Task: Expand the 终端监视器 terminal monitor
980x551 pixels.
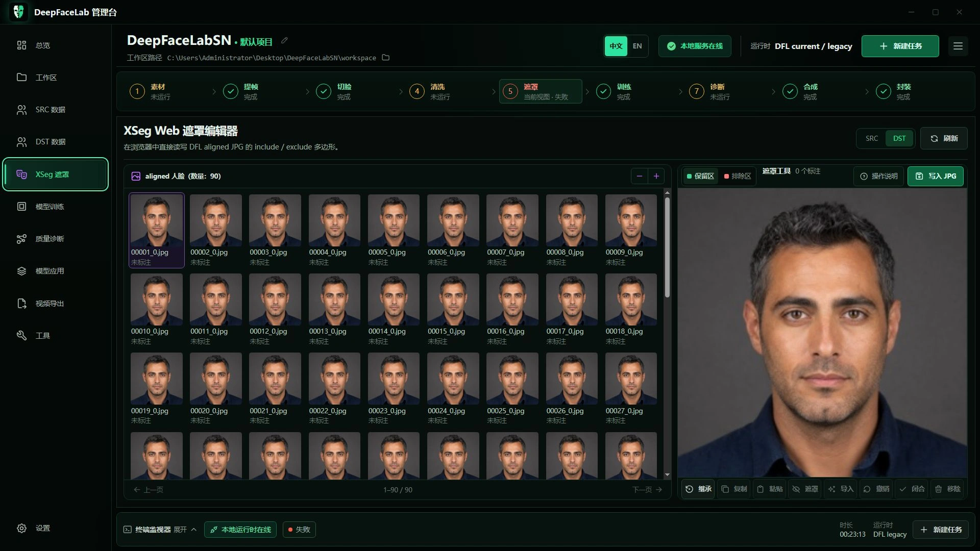Action: pos(160,530)
